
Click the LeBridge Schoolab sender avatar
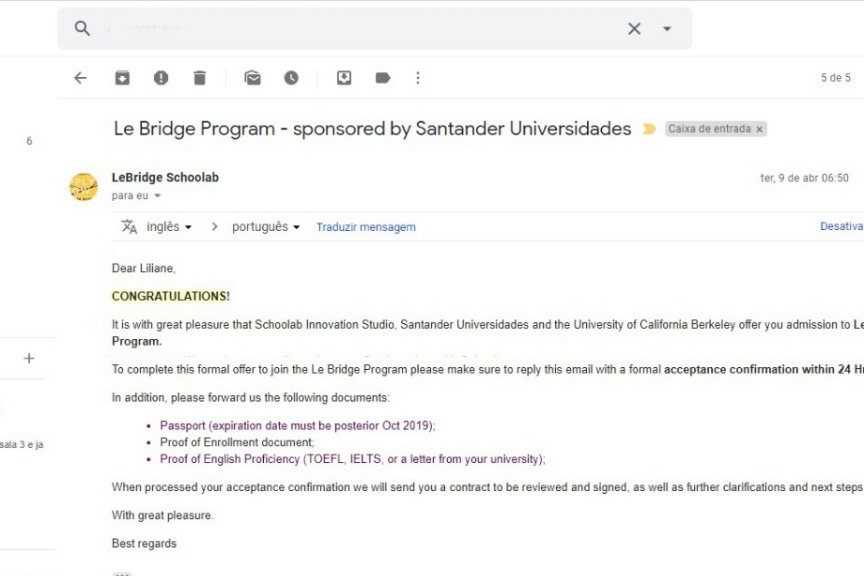(83, 186)
